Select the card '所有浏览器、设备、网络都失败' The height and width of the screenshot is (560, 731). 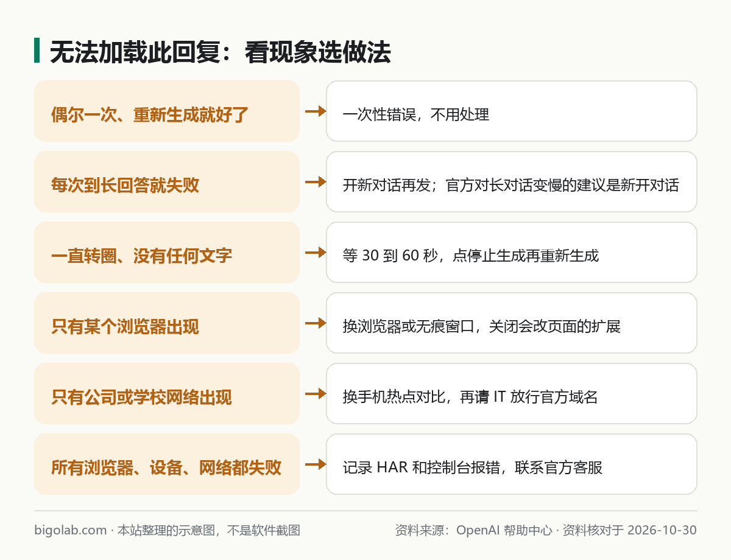click(167, 464)
